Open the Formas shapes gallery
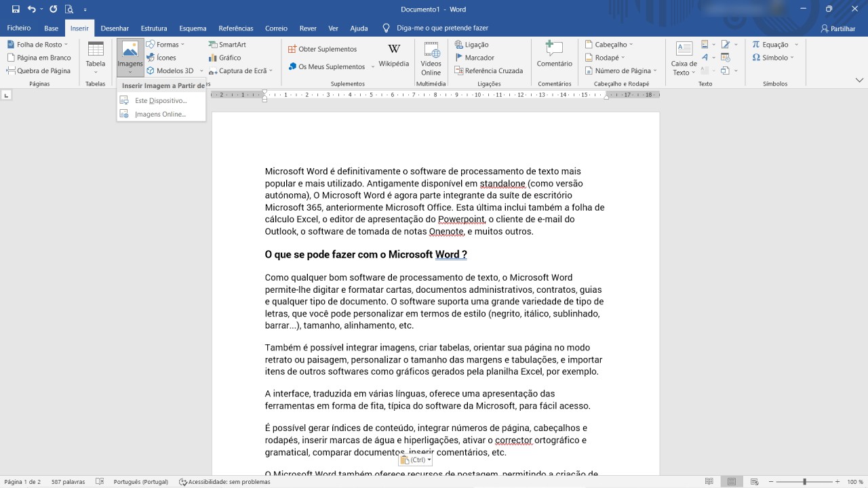 tap(165, 45)
